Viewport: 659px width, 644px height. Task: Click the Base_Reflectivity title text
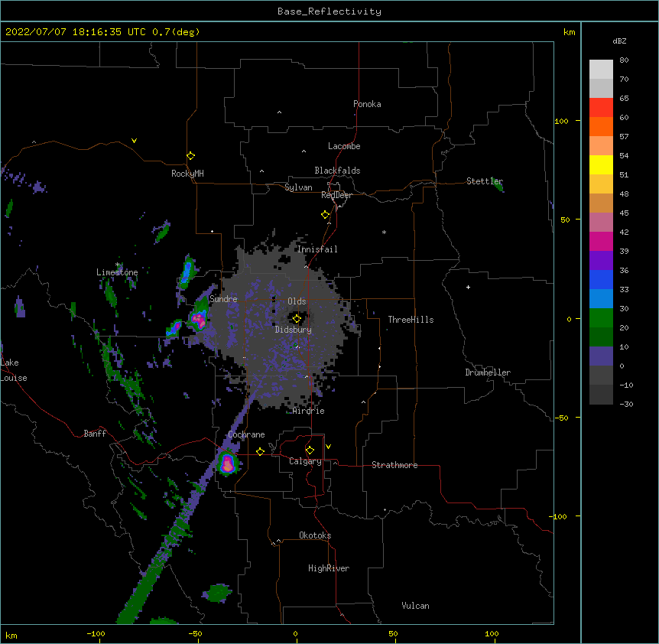tap(329, 11)
